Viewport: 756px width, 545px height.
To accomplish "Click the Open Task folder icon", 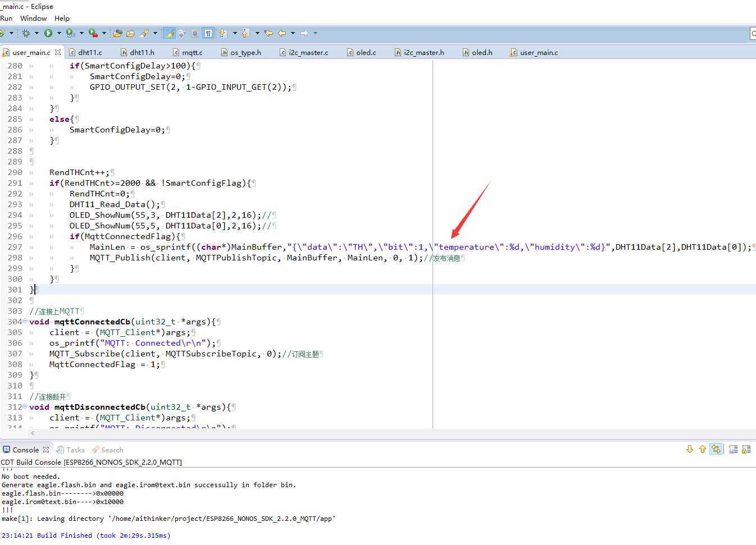I will tap(130, 33).
